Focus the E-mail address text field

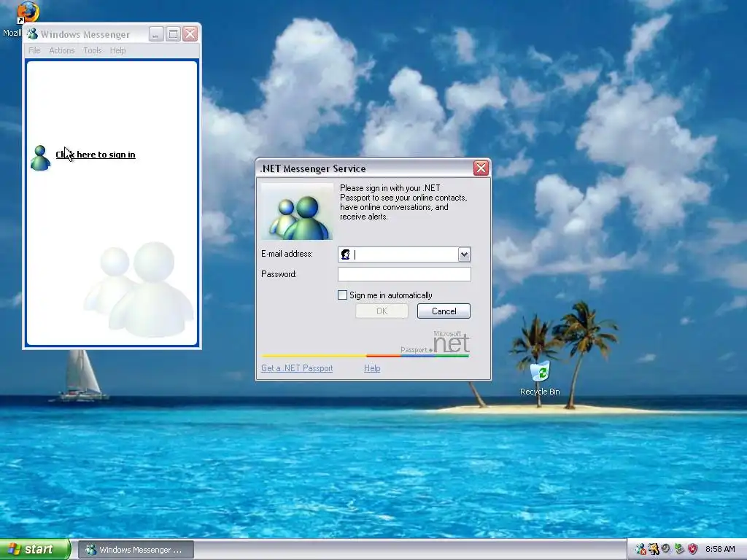pos(404,254)
